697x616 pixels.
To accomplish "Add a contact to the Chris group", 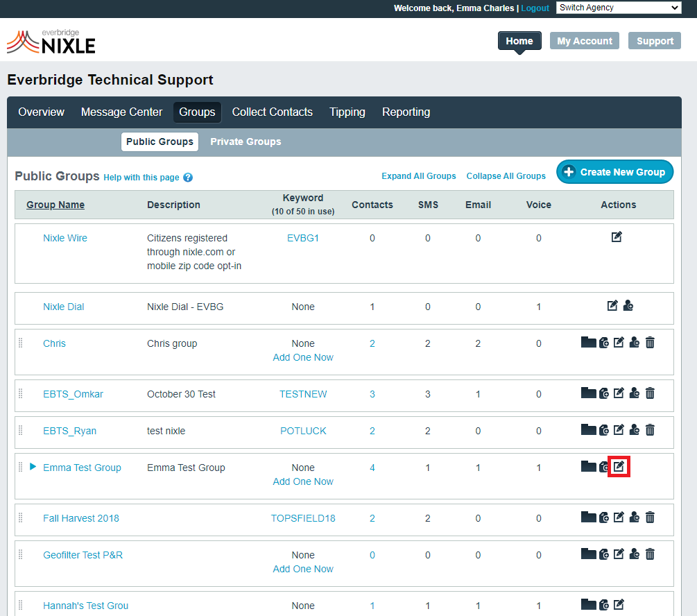I will (x=635, y=343).
